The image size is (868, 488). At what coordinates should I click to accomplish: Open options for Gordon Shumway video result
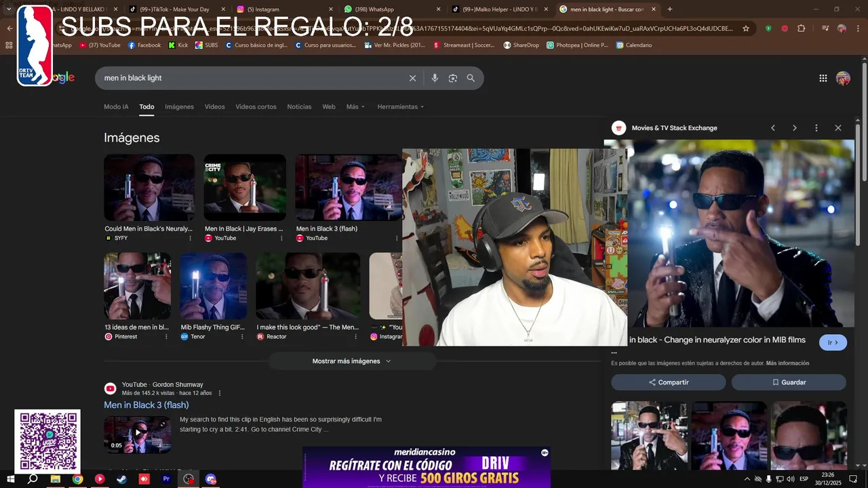pyautogui.click(x=219, y=393)
